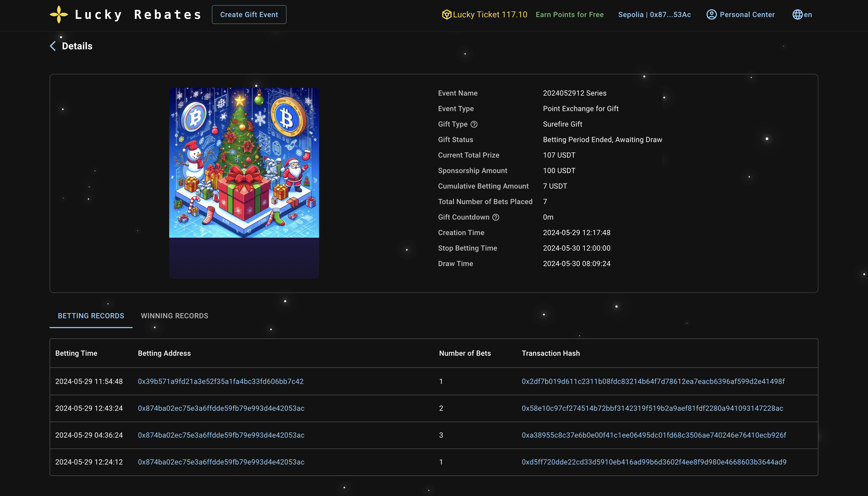
Task: Open transaction hash starting 0x58e10c97
Action: pyautogui.click(x=652, y=408)
